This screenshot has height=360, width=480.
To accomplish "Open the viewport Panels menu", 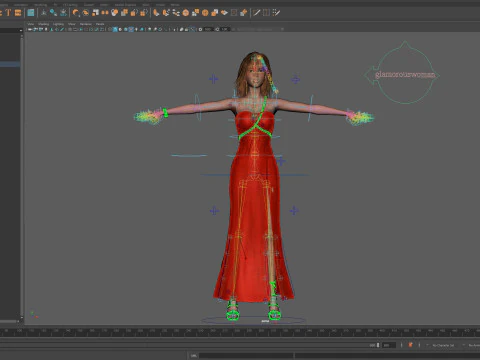I will pyautogui.click(x=100, y=24).
